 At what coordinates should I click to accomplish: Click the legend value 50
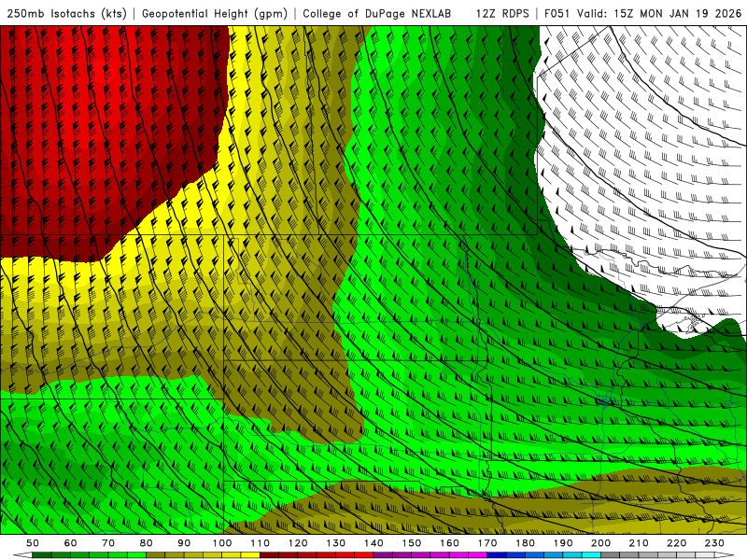coord(33,543)
